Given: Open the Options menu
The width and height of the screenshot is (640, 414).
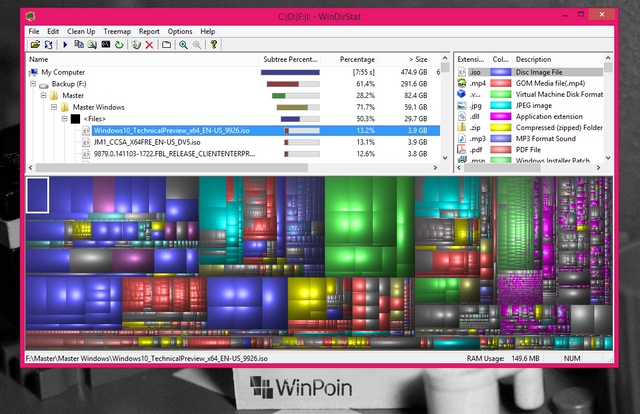Looking at the screenshot, I should point(180,31).
